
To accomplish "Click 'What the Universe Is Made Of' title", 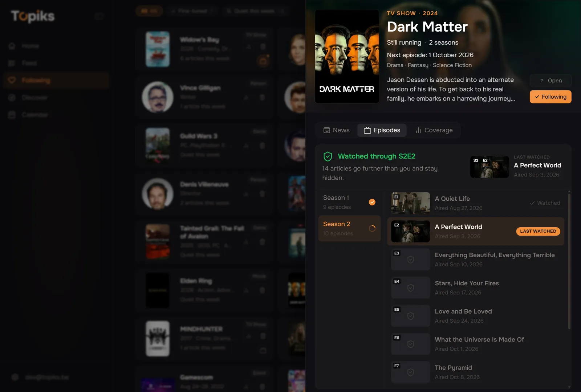I will (x=479, y=340).
